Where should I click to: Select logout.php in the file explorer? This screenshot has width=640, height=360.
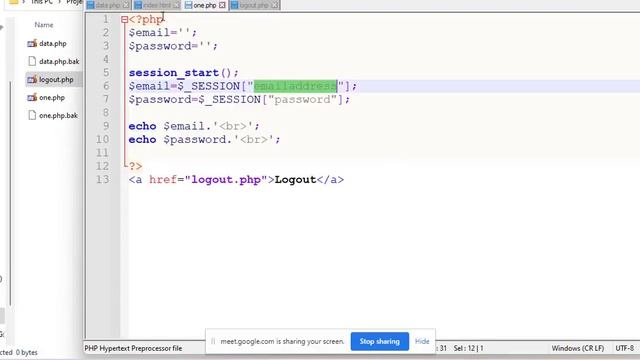(x=56, y=79)
